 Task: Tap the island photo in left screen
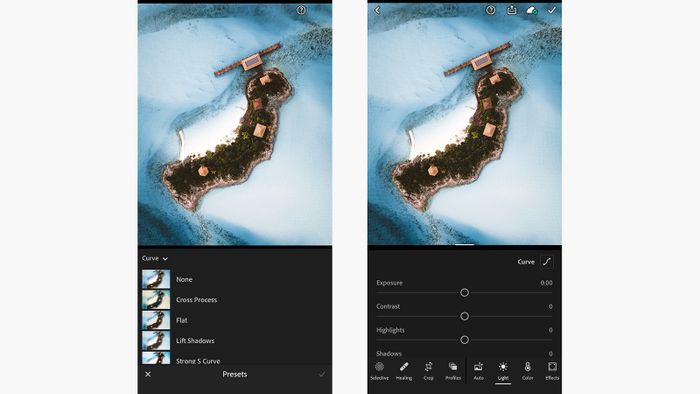coord(235,124)
